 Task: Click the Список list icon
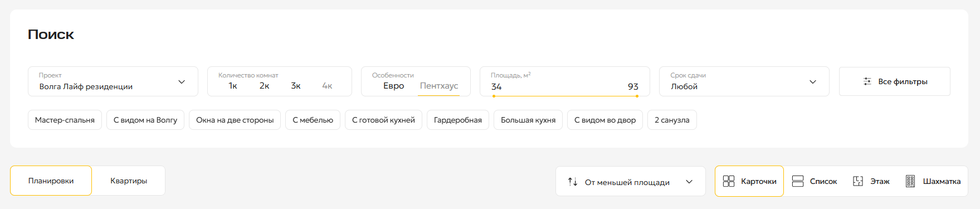[798, 181]
